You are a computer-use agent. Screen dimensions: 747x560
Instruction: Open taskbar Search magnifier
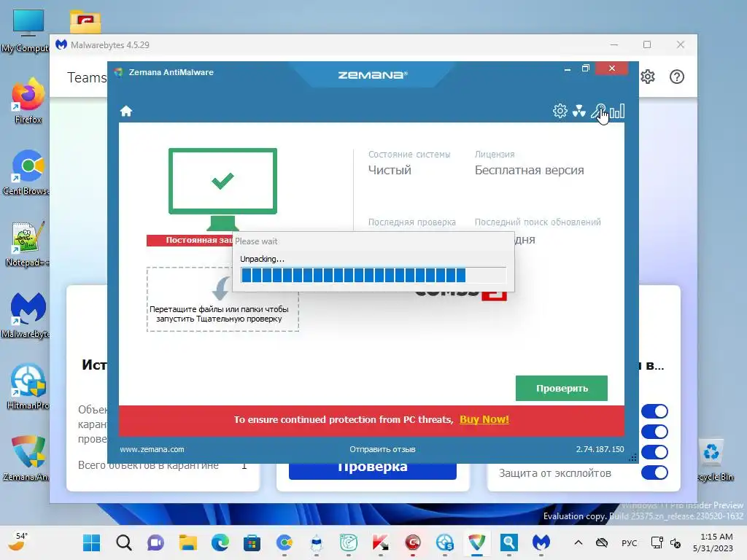124,542
